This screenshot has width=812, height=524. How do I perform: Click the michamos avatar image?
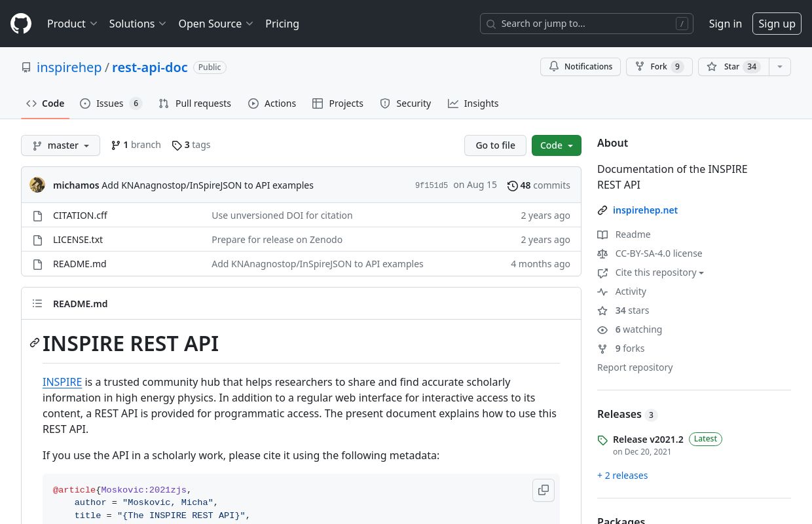[x=37, y=185]
